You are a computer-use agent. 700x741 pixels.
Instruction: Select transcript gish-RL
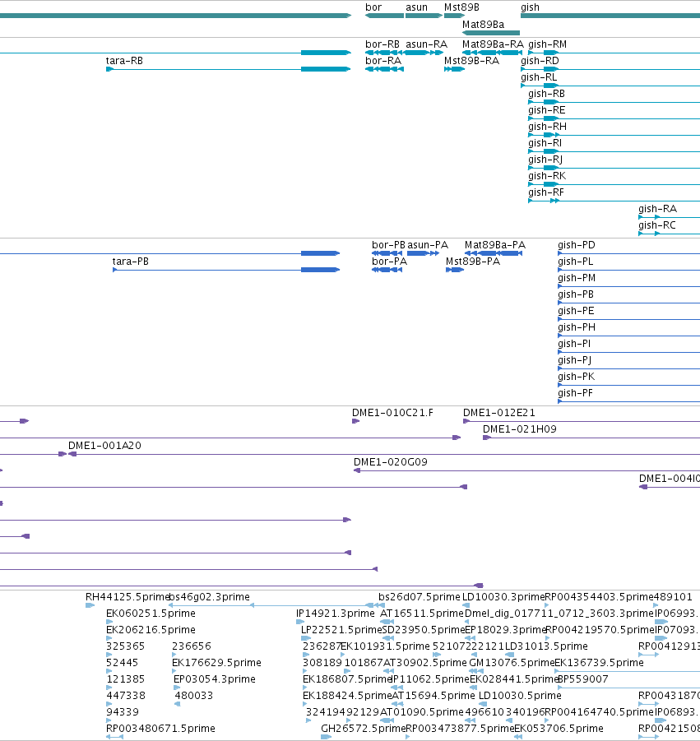tap(539, 77)
